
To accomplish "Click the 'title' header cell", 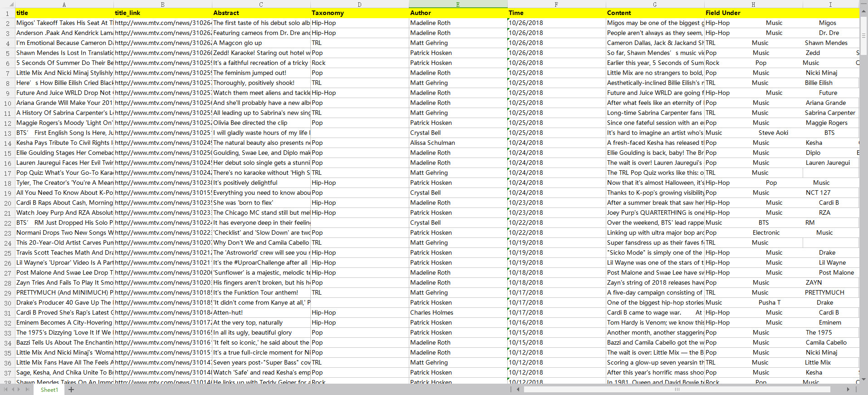I will (64, 13).
